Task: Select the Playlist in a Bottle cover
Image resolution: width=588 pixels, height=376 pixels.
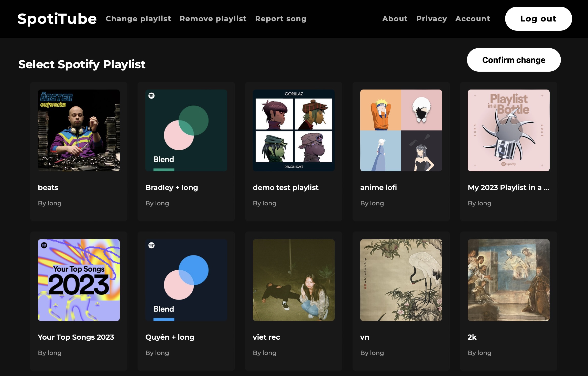Action: 509,130
